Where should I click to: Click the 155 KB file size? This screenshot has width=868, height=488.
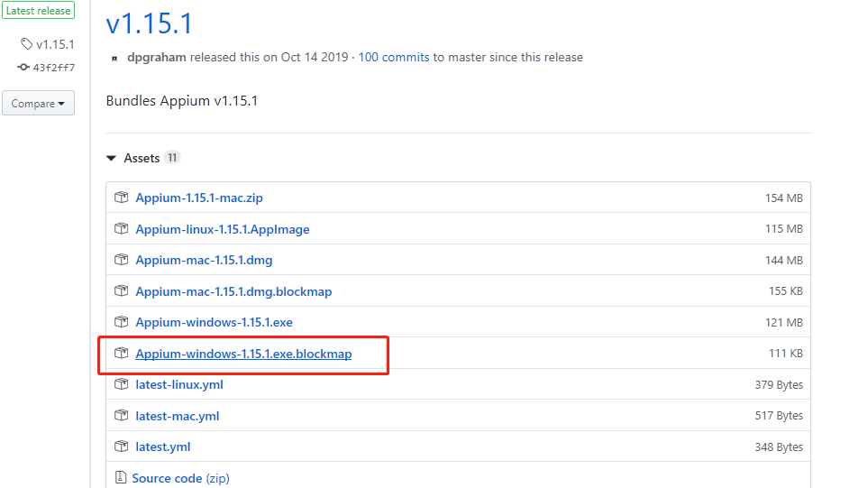(x=785, y=290)
